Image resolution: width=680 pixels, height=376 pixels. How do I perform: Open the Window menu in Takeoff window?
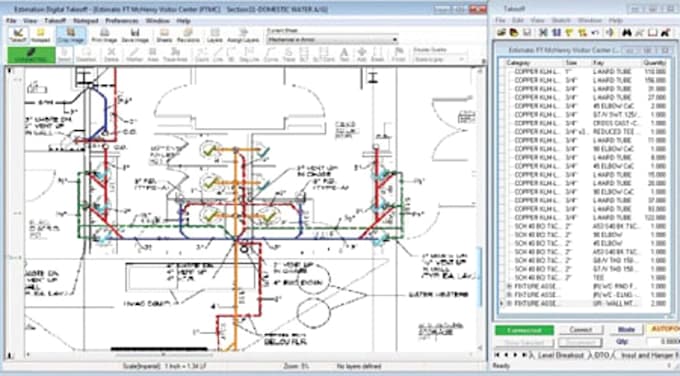point(589,20)
